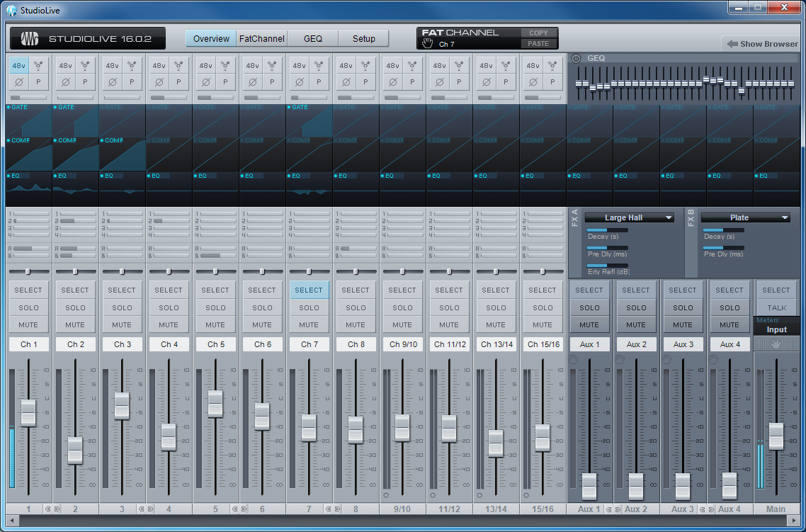This screenshot has width=806, height=532.
Task: Paste the Fat Channel settings
Action: tap(539, 44)
